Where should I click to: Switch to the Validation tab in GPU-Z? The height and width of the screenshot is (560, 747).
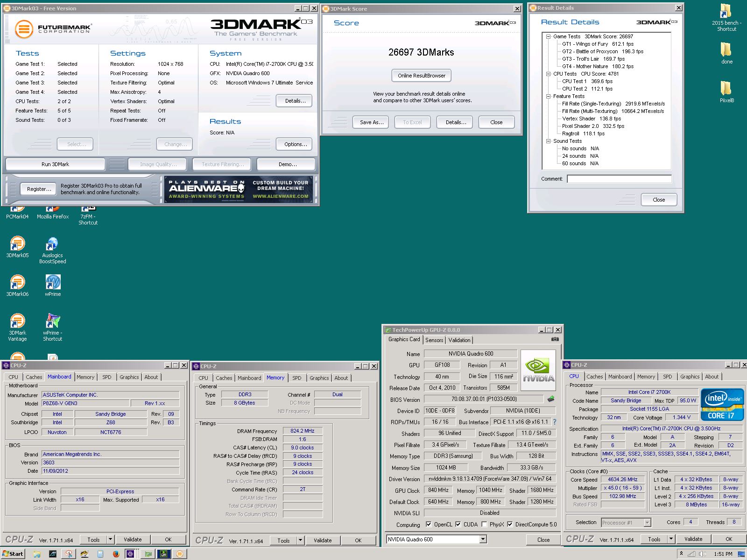pos(459,340)
